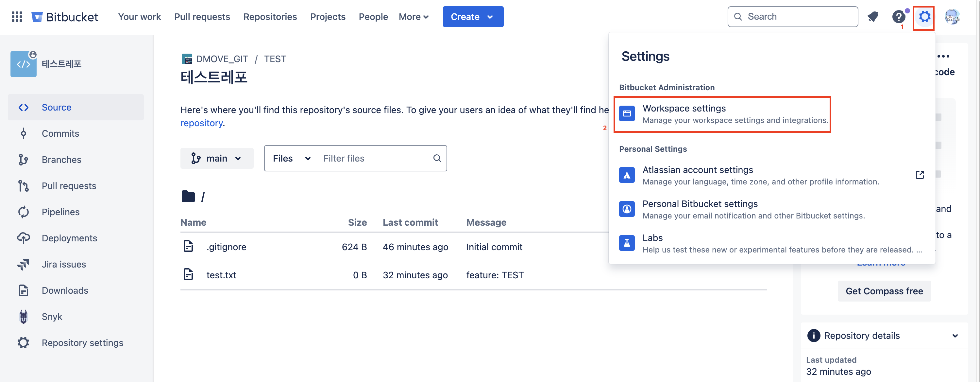
Task: Open the user avatar profile menu
Action: (952, 17)
